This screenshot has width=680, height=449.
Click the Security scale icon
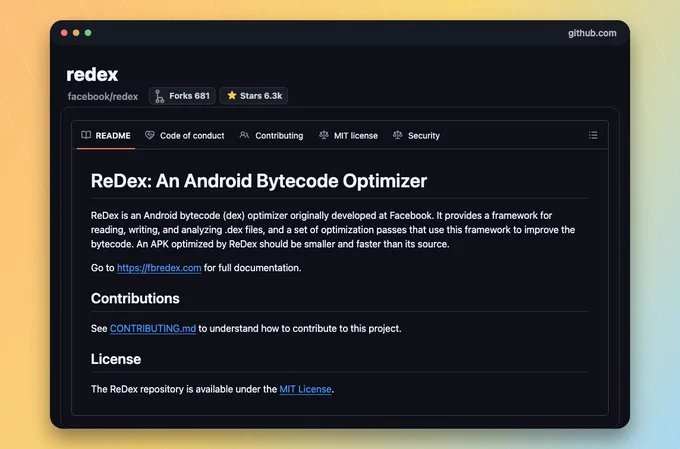(398, 135)
